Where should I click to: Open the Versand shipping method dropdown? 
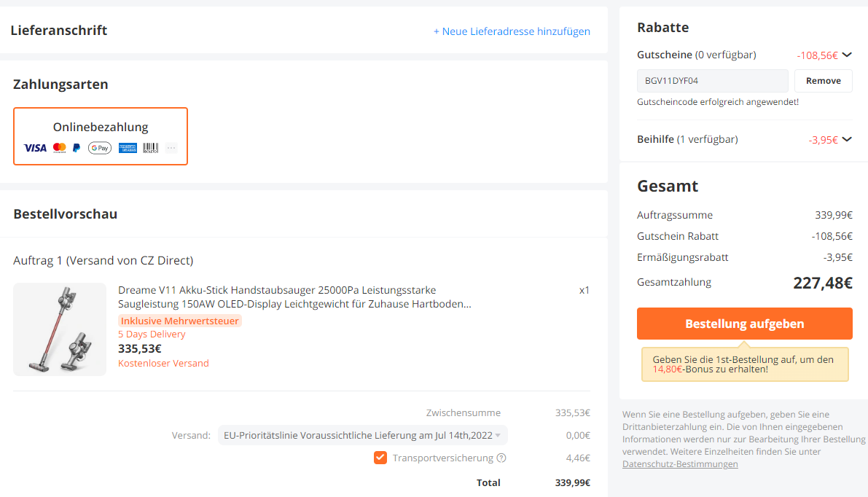point(363,436)
